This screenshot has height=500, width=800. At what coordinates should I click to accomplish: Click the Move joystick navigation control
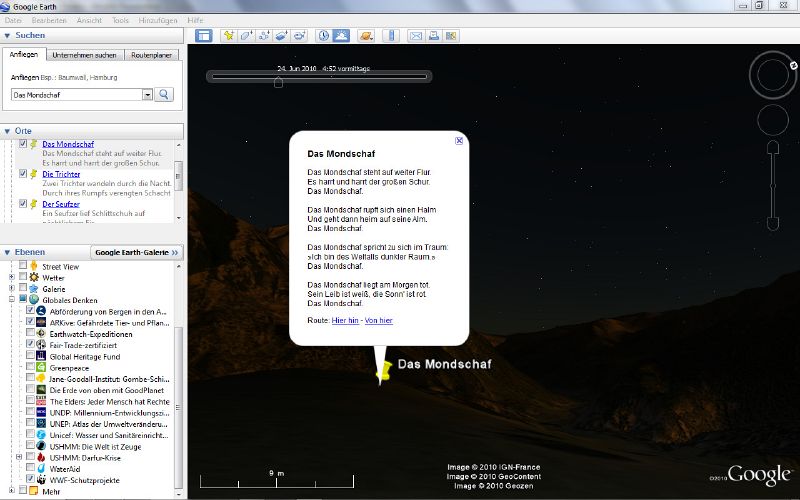pos(772,121)
